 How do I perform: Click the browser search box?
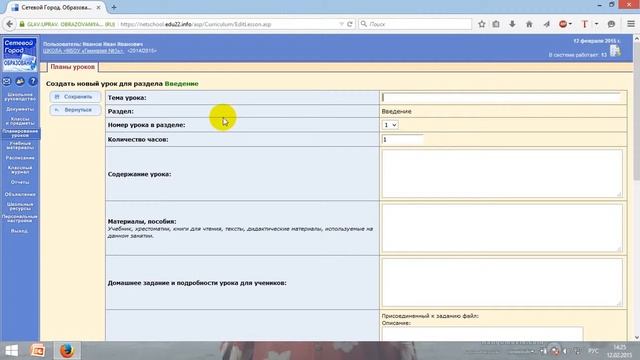click(x=415, y=24)
